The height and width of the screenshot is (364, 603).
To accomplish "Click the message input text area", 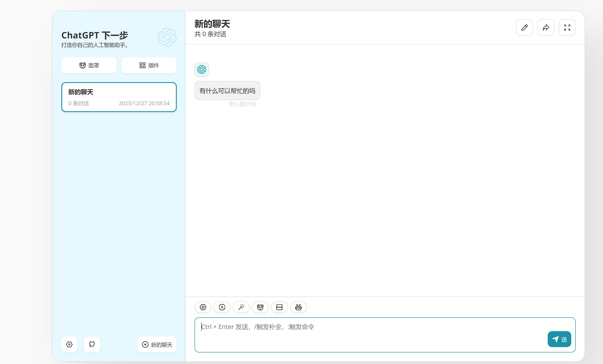I will click(385, 335).
